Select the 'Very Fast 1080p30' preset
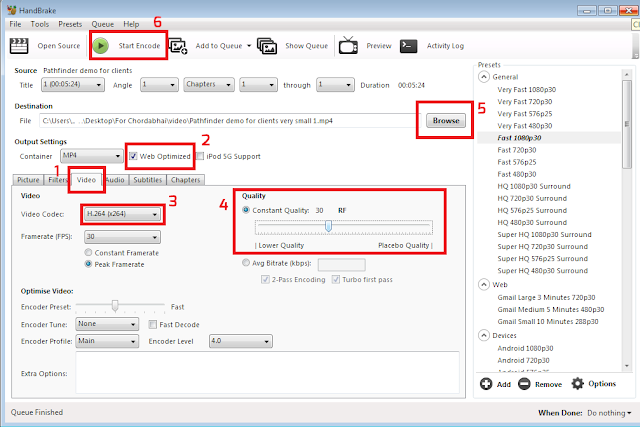The width and height of the screenshot is (640, 427). 527,89
